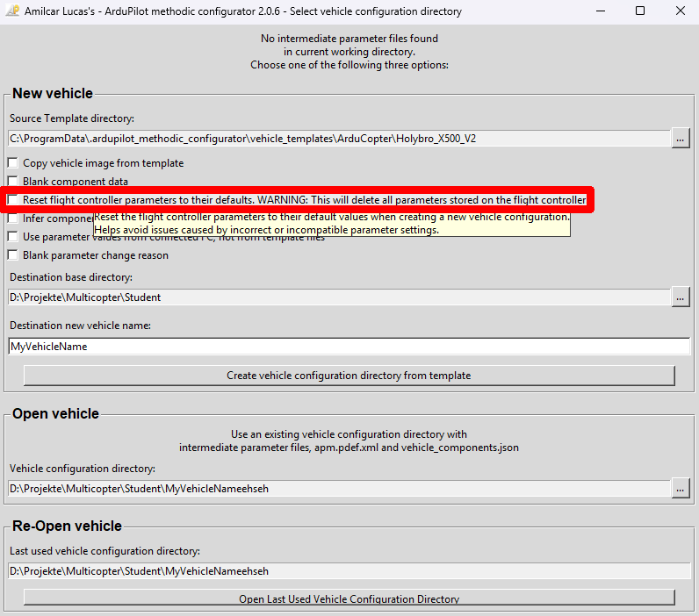Viewport: 699px width, 616px height.
Task: Click the ArduPilot app icon in title bar
Action: 12,11
